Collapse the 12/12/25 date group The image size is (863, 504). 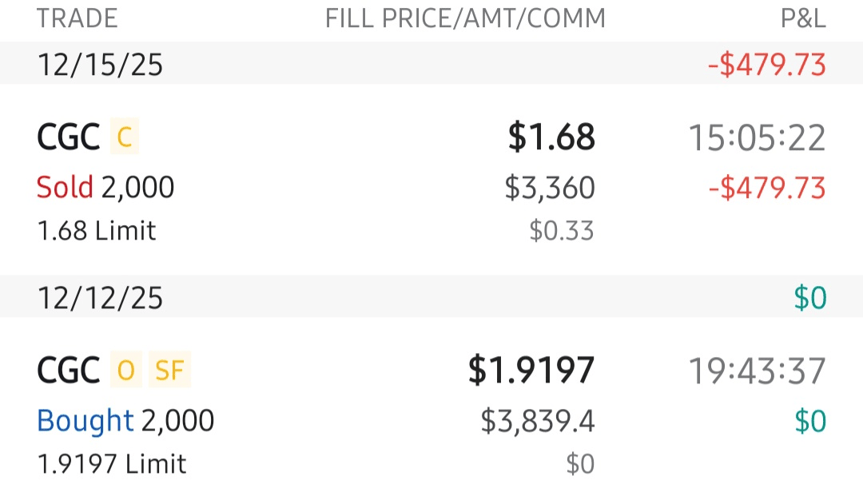point(100,298)
